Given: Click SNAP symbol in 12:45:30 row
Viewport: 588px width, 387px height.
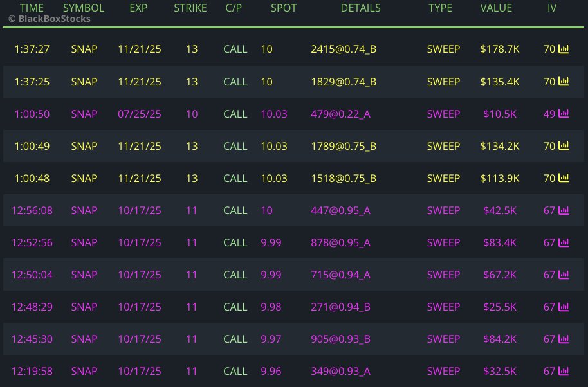Looking at the screenshot, I should click(x=84, y=339).
